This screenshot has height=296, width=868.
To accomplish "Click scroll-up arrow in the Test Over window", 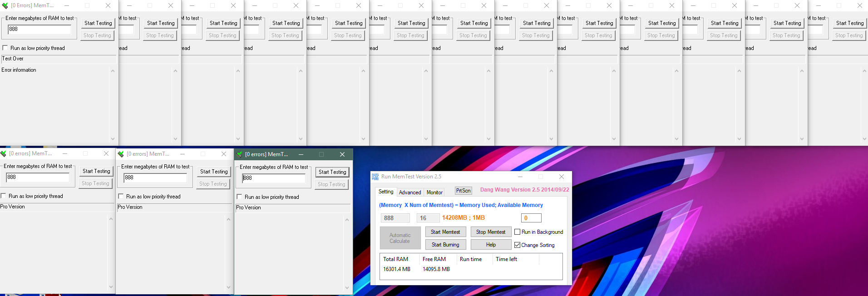I will click(x=113, y=71).
